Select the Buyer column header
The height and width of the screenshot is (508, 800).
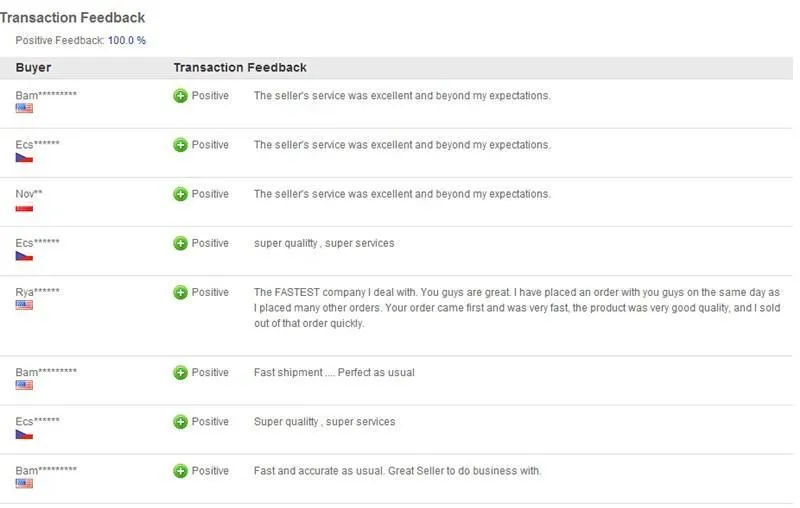click(x=33, y=67)
